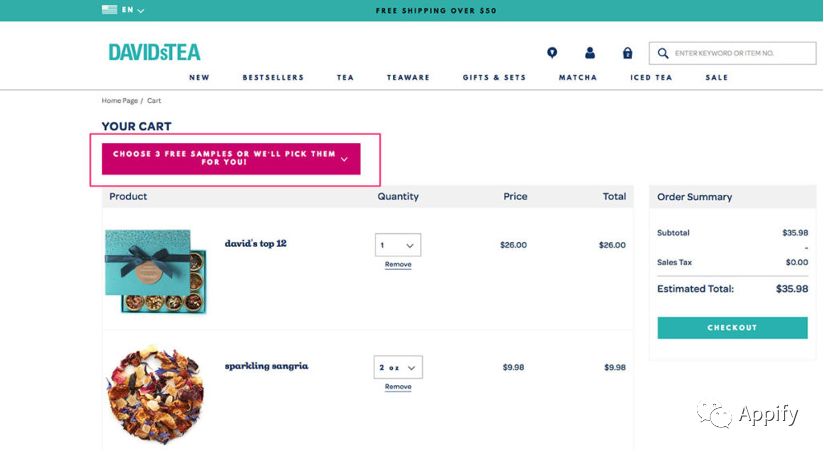This screenshot has width=824, height=452.
Task: Click the Home Page breadcrumb link
Action: point(119,101)
